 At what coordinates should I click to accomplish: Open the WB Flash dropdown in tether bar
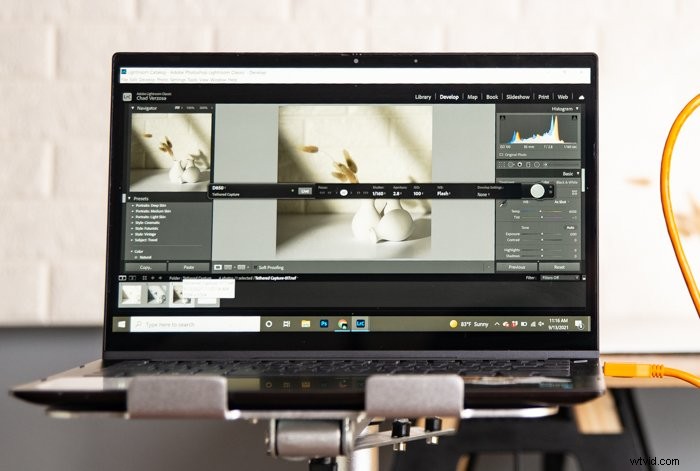coord(443,194)
